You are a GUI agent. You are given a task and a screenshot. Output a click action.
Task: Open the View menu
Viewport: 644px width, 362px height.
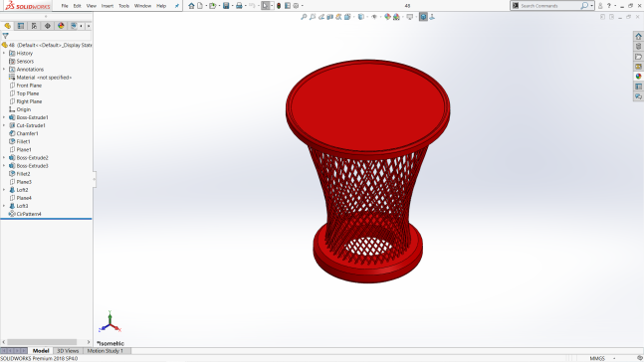pos(92,6)
